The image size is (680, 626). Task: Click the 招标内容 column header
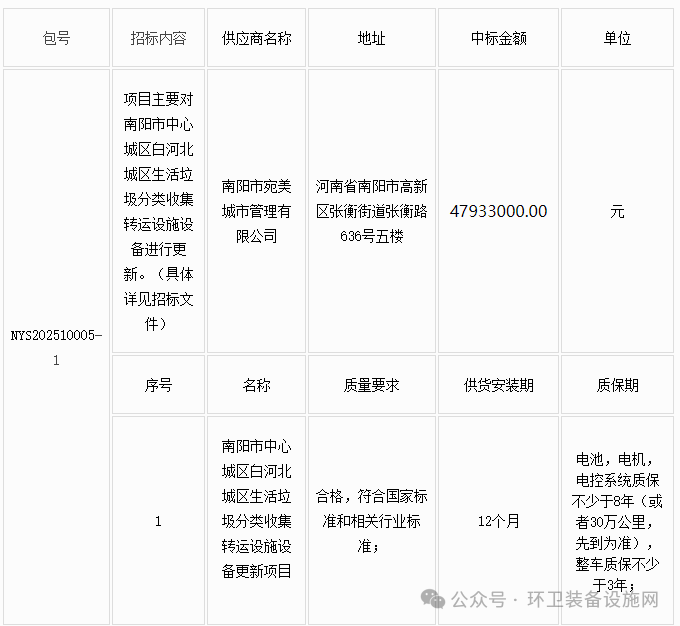[x=158, y=38]
